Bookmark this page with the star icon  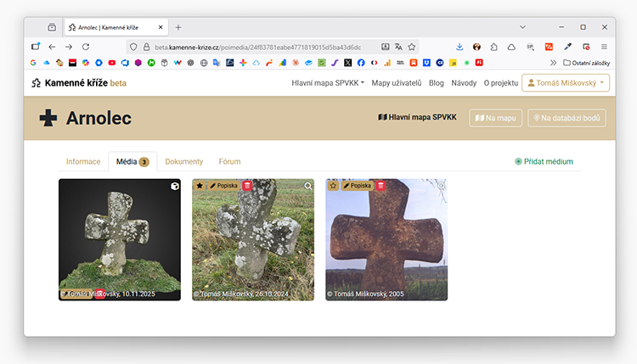click(x=412, y=47)
